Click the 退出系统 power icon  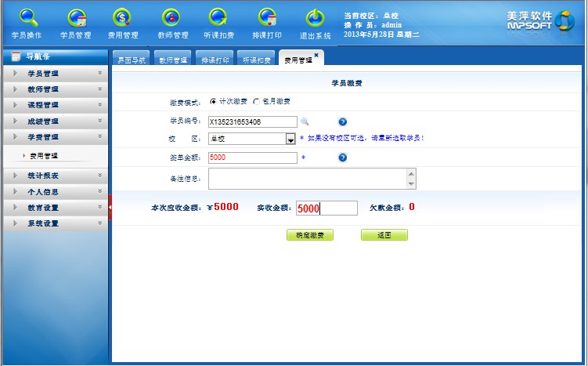(315, 18)
